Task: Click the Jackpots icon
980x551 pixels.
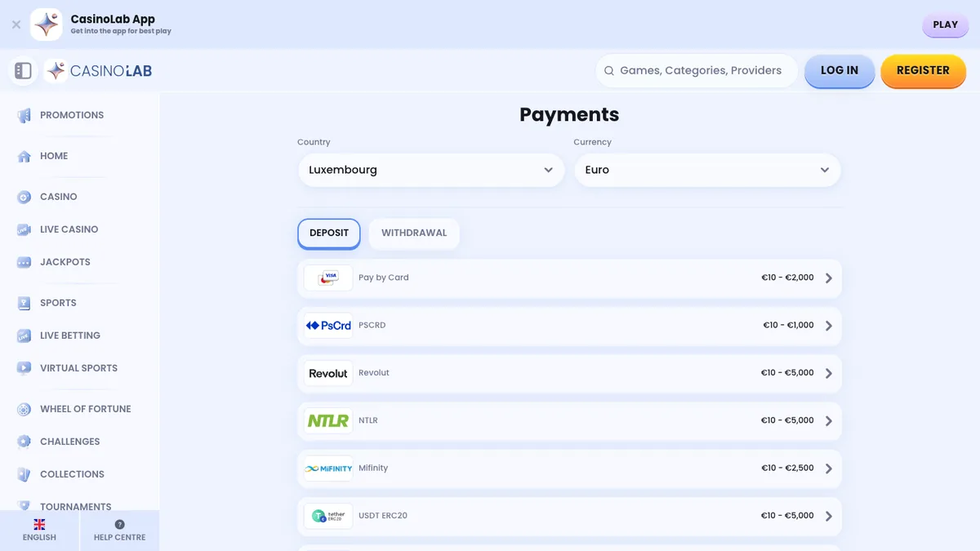Action: click(x=24, y=262)
